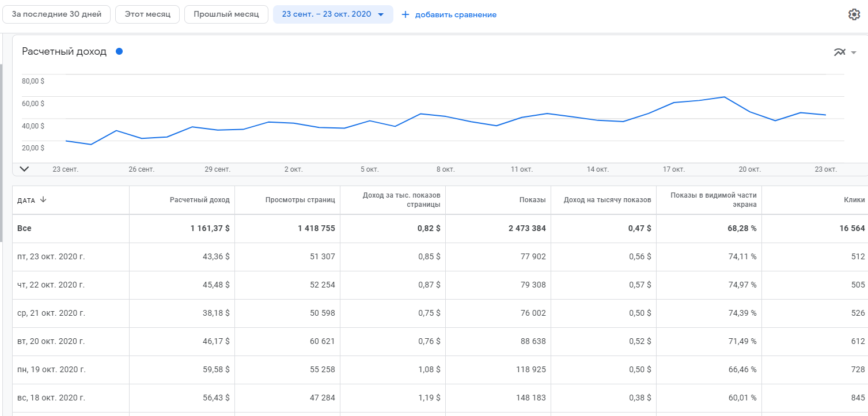Click the добавить сравнение link
Viewport: 868px width, 416px height.
(456, 14)
